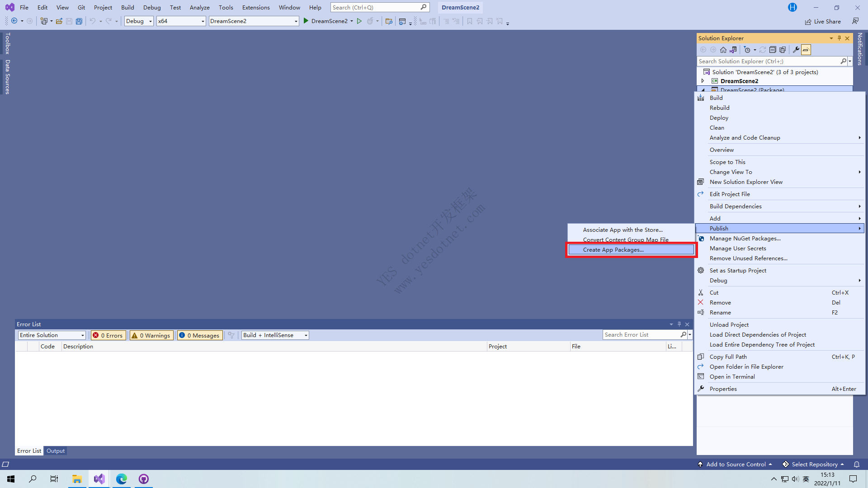Click Collapse All icon in Solution Explorer
The image size is (868, 488).
[773, 50]
